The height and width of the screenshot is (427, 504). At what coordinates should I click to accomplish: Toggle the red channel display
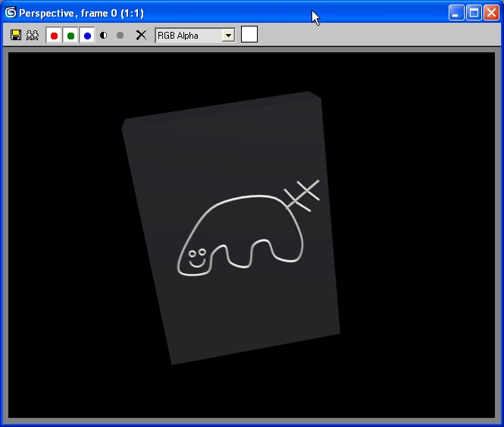[54, 36]
